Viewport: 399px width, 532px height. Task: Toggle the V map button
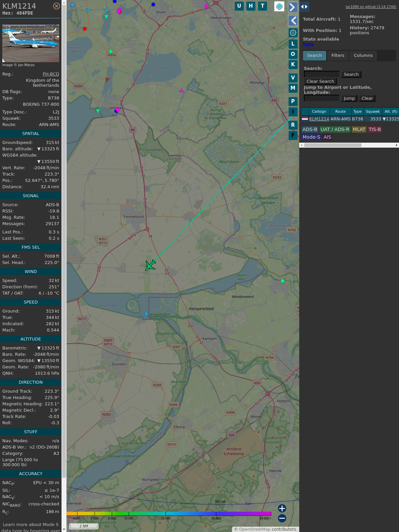coord(293,78)
